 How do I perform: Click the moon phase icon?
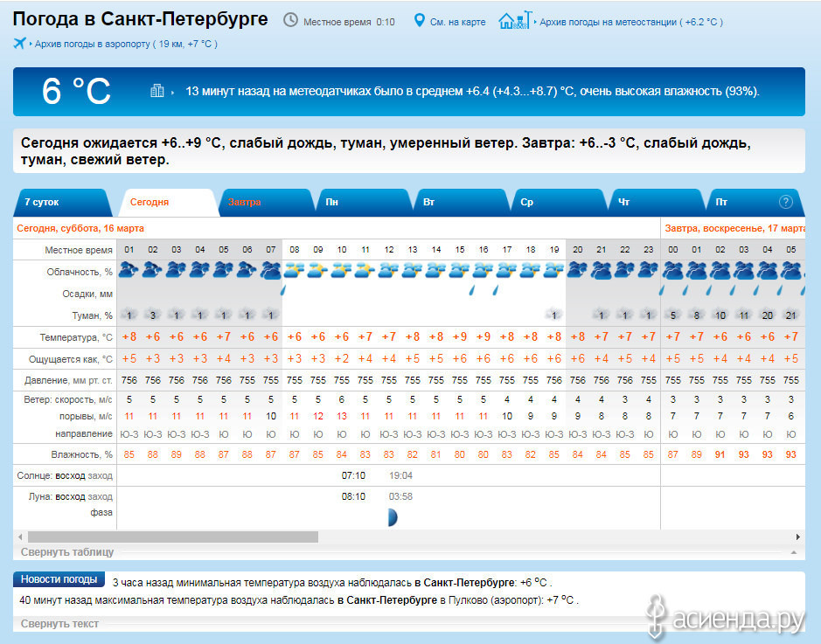pyautogui.click(x=393, y=517)
